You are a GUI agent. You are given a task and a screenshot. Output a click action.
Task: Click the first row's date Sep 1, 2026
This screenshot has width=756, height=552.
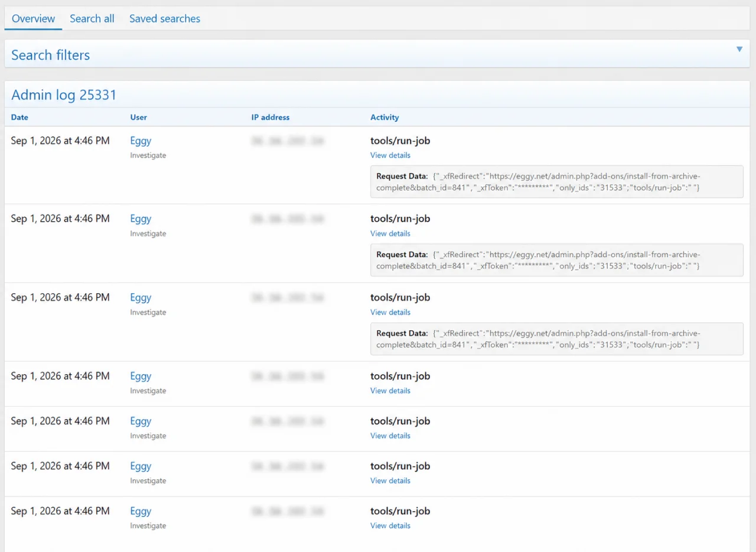60,141
